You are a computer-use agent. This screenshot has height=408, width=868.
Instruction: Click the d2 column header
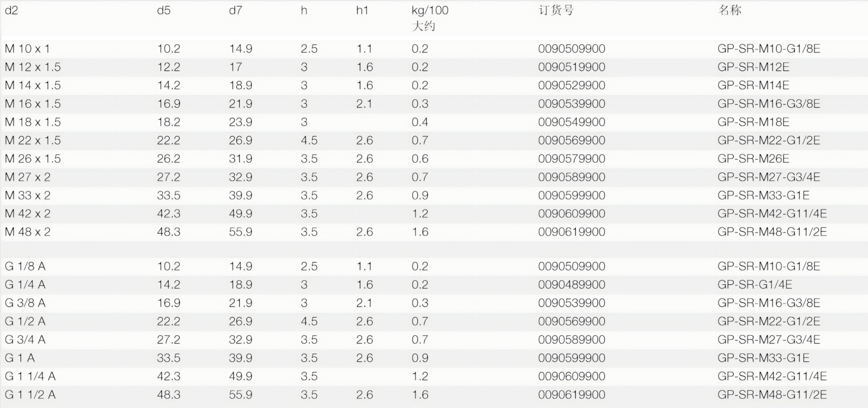click(11, 10)
